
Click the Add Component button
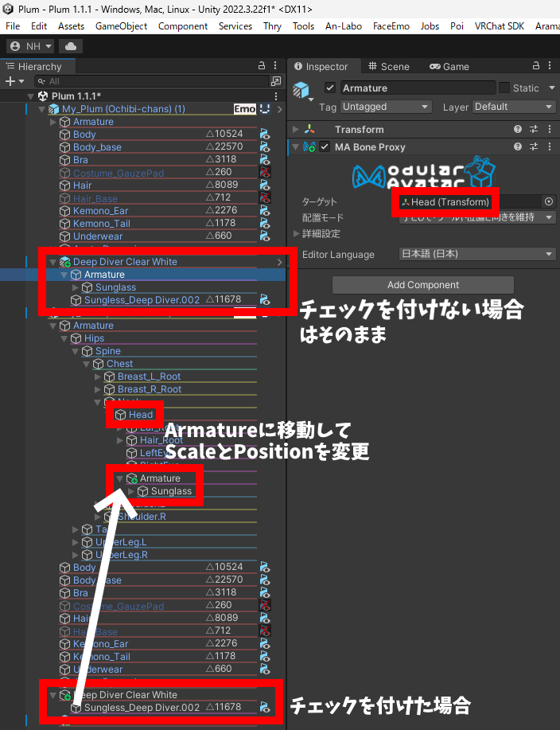[423, 285]
